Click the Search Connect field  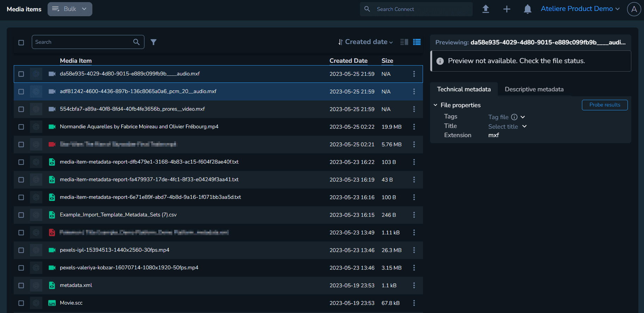click(416, 9)
